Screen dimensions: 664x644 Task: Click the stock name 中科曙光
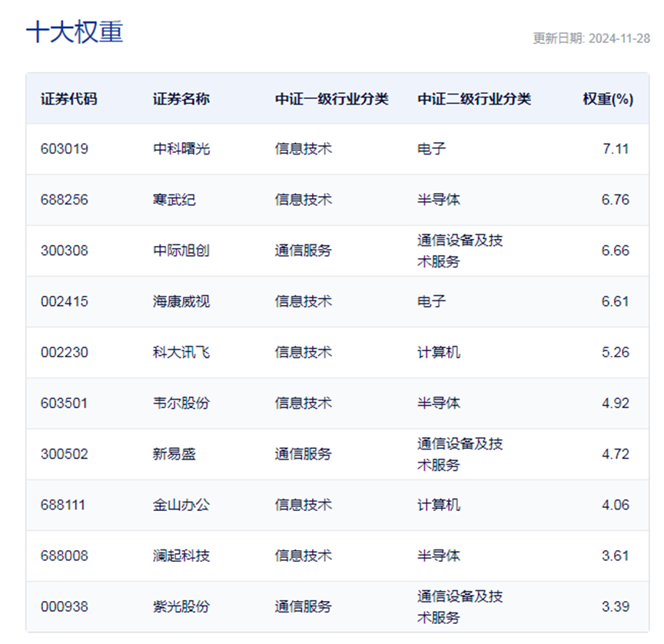[x=181, y=149]
